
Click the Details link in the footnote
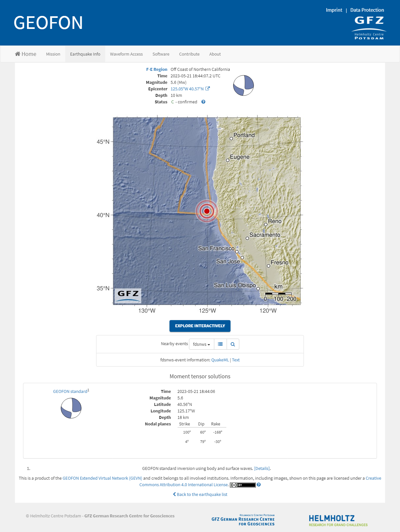(x=262, y=468)
